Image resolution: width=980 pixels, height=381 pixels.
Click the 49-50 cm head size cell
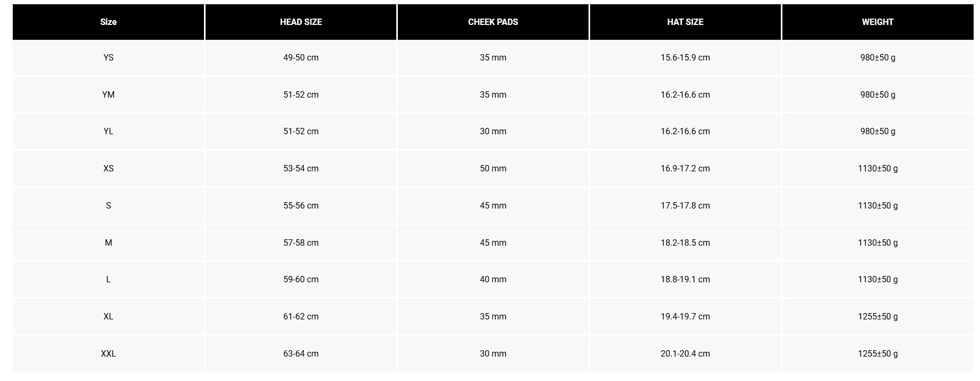click(301, 57)
